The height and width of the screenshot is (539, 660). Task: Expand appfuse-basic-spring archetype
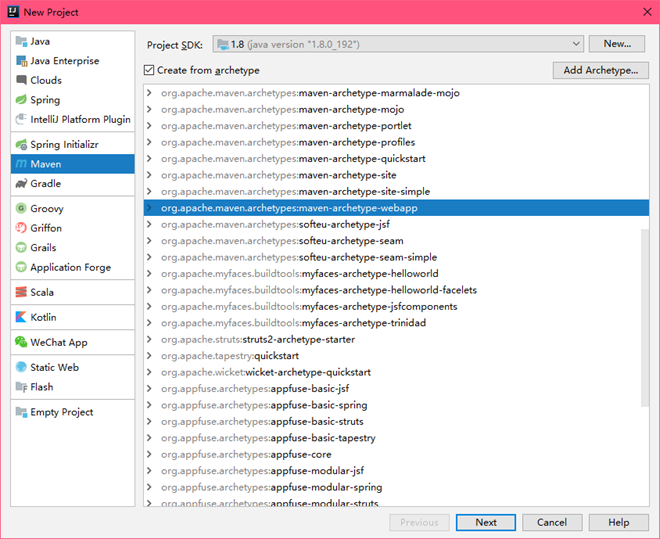click(149, 405)
